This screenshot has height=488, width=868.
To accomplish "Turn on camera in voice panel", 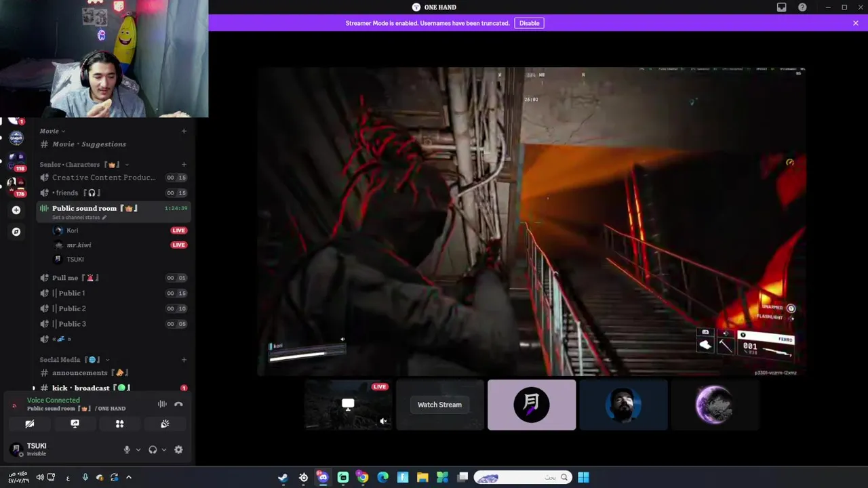I will (x=30, y=424).
